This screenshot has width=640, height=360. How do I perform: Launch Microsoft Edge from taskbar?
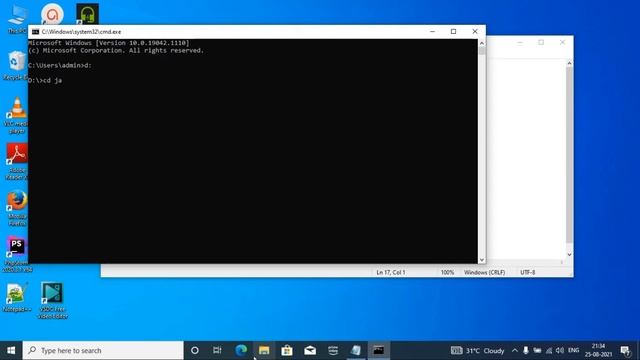[x=241, y=350]
